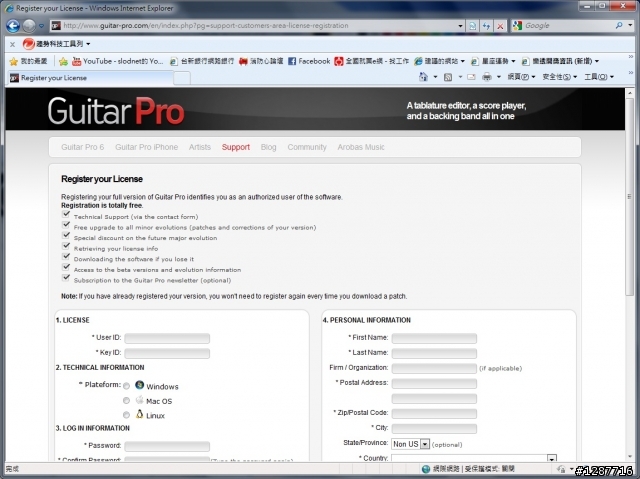The height and width of the screenshot is (479, 640).
Task: Open the Page (網頁) command menu
Action: [x=521, y=77]
